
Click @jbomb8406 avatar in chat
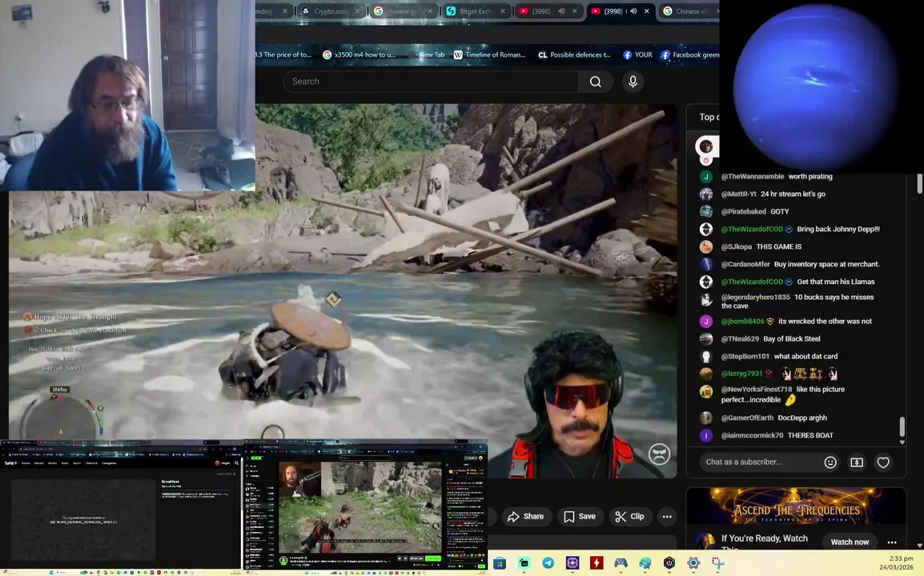click(706, 322)
